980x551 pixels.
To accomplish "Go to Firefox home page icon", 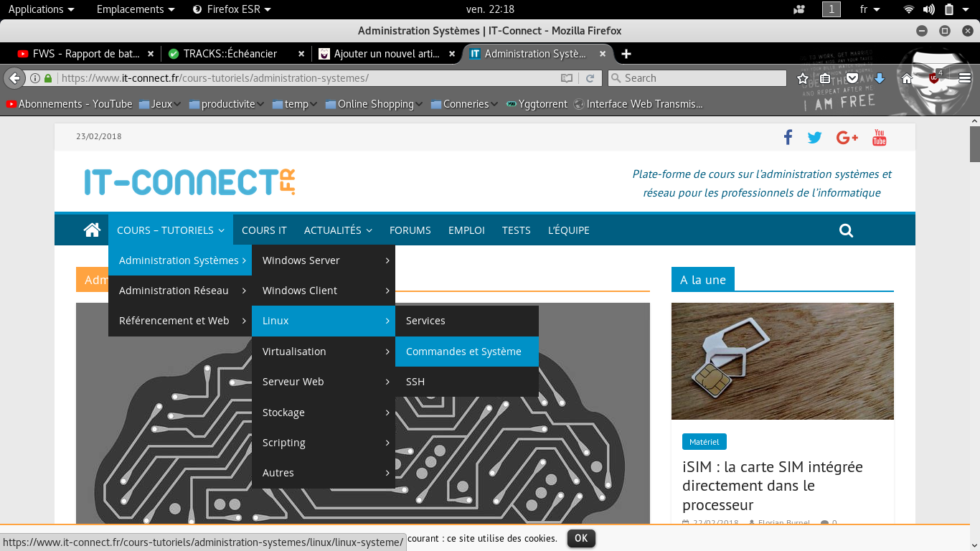I will coord(908,78).
